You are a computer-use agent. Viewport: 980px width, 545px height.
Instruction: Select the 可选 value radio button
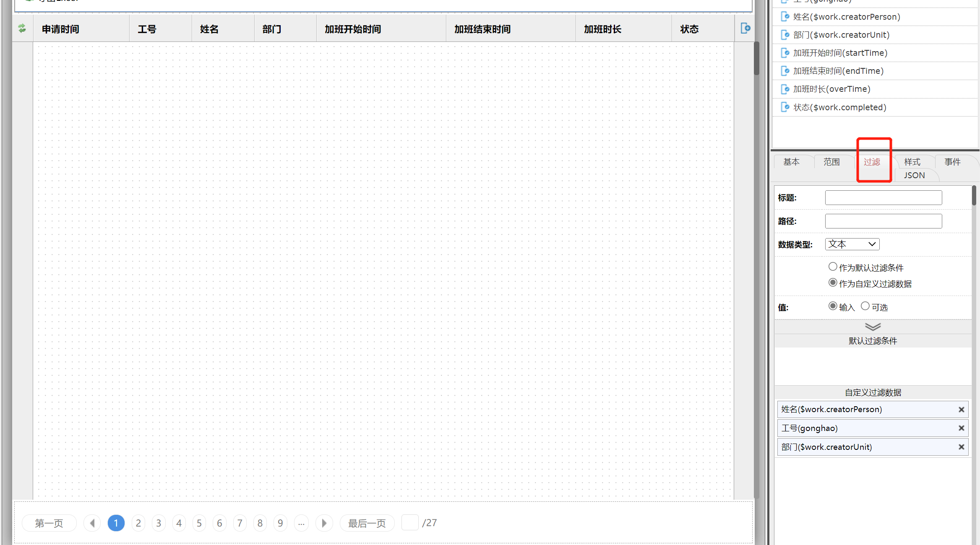[x=865, y=306]
